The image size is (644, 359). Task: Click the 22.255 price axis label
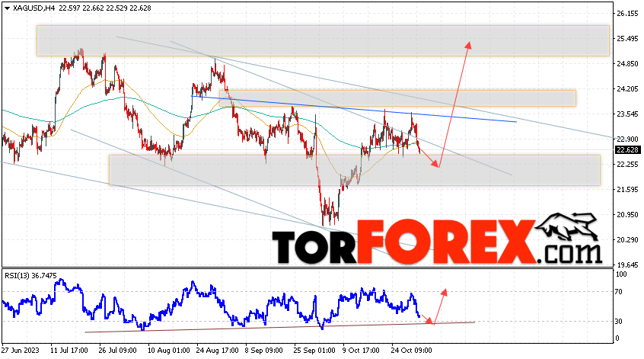point(627,165)
